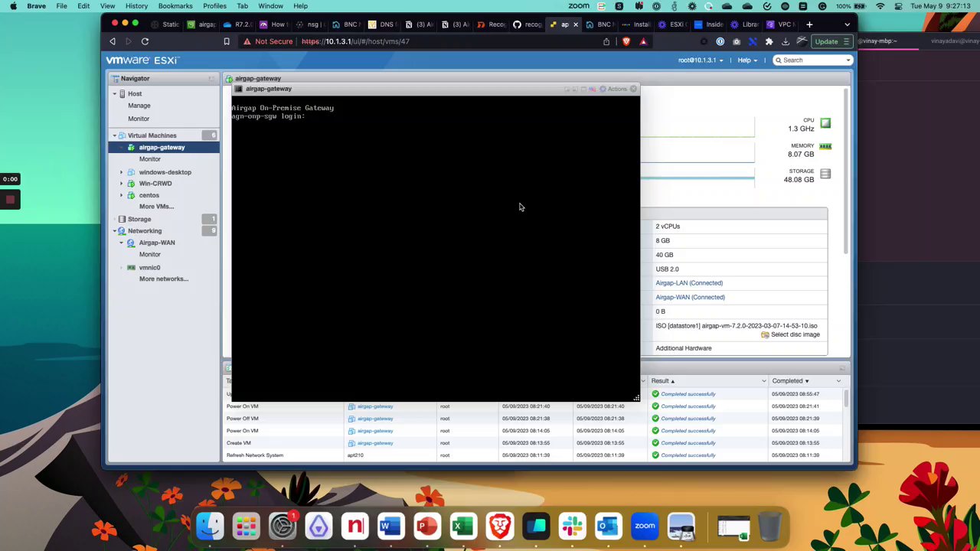Switch to the GitHub browser tab
The width and height of the screenshot is (980, 551).
[528, 24]
